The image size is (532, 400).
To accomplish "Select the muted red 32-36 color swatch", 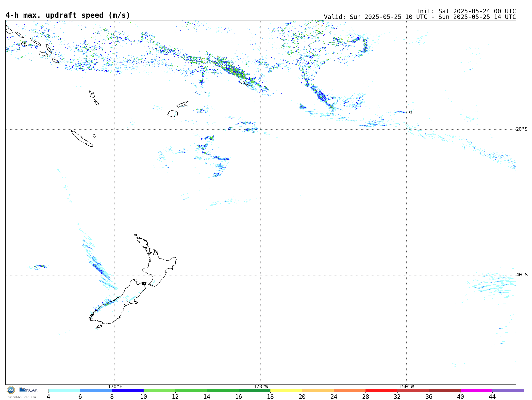I will coord(413,391).
